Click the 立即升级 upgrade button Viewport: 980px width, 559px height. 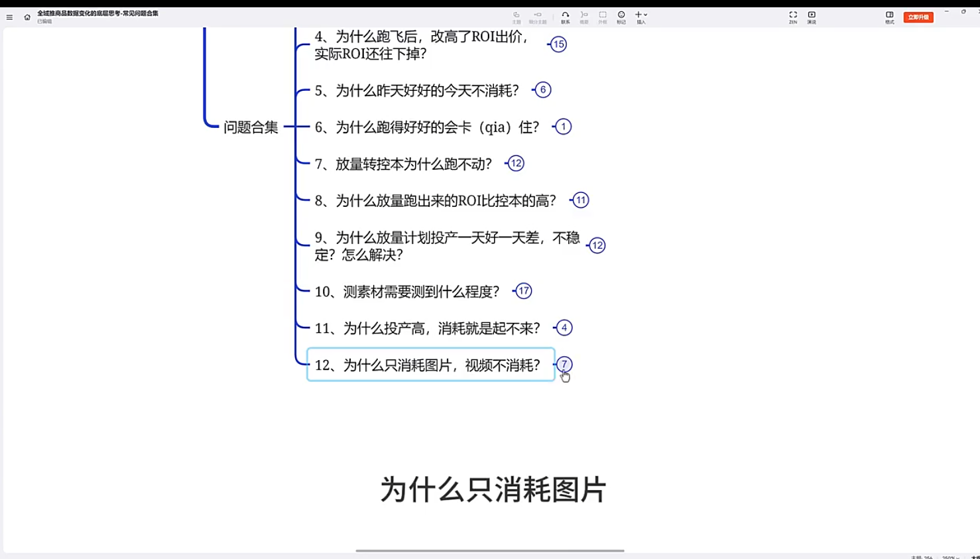click(918, 17)
